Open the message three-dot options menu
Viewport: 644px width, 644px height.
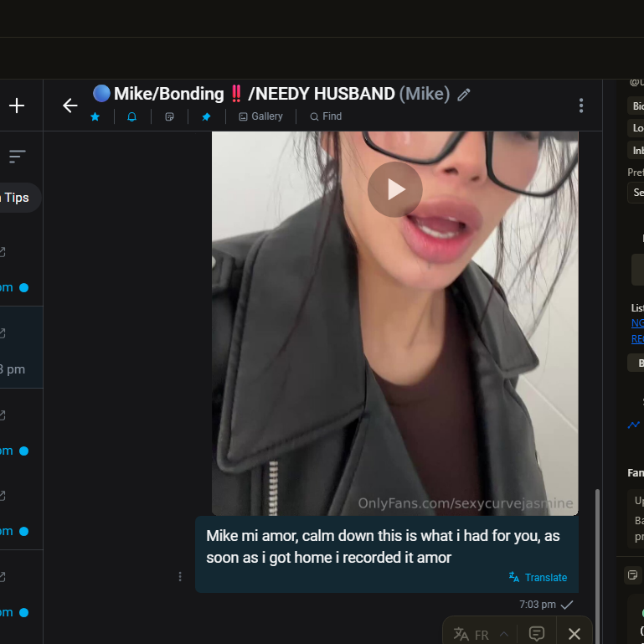click(180, 577)
